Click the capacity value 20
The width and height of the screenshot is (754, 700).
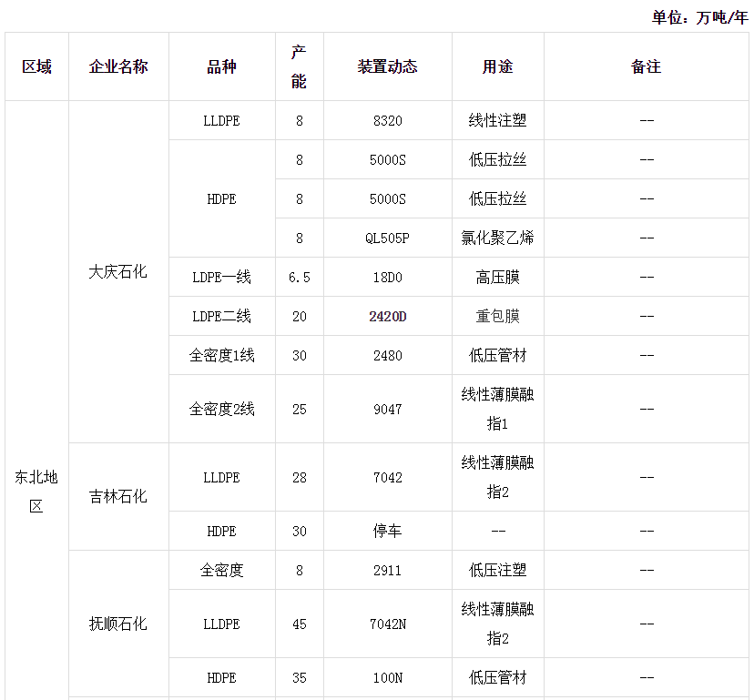click(x=299, y=317)
